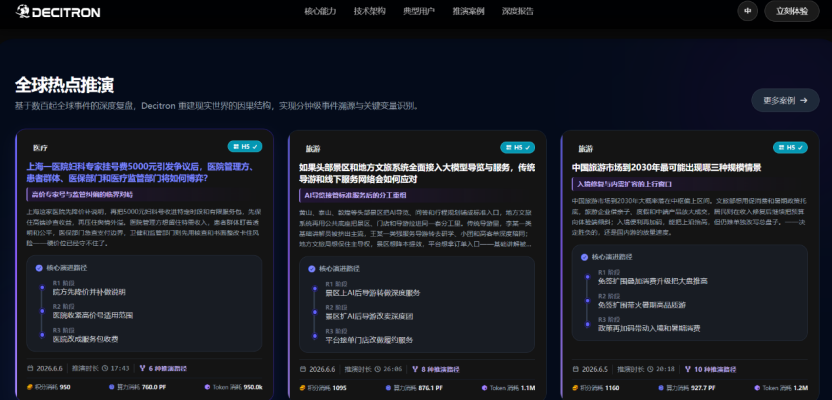Click clock icon beside 17:43
832x400 pixels.
pos(105,368)
